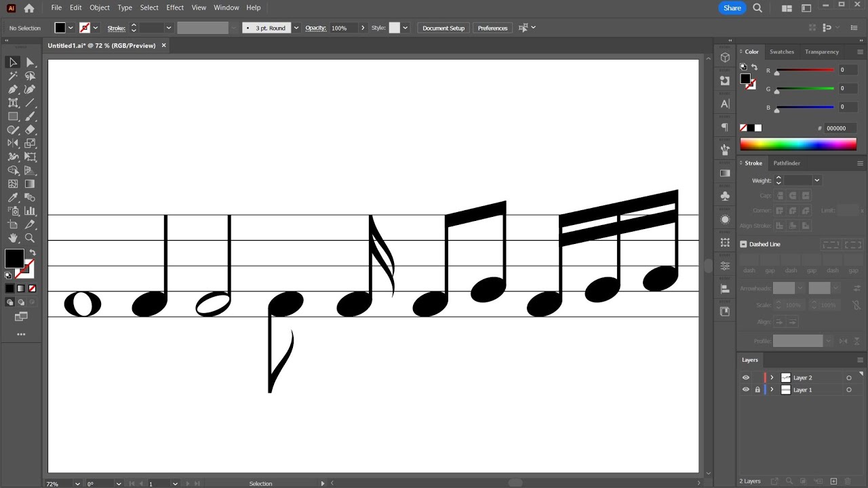This screenshot has width=868, height=488.
Task: Open the 3D and Materials panel icon
Action: pyautogui.click(x=725, y=58)
